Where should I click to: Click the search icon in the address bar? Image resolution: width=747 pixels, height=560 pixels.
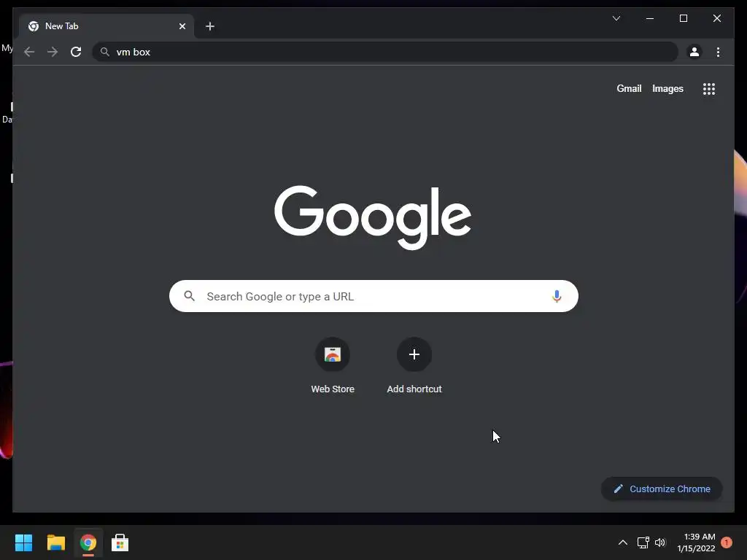click(x=105, y=52)
